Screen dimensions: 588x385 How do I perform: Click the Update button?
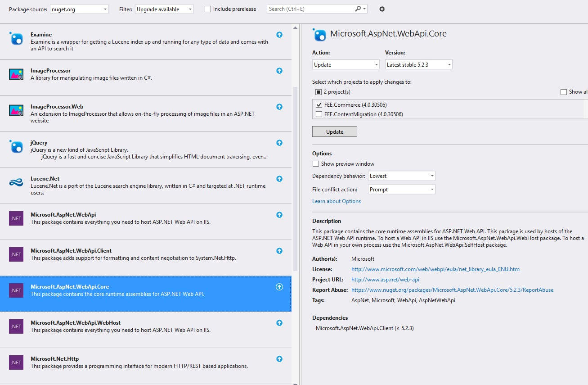click(335, 131)
